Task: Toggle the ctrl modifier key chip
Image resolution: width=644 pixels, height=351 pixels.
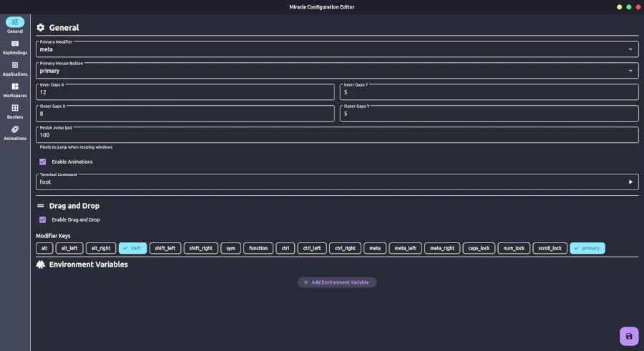Action: [285, 248]
